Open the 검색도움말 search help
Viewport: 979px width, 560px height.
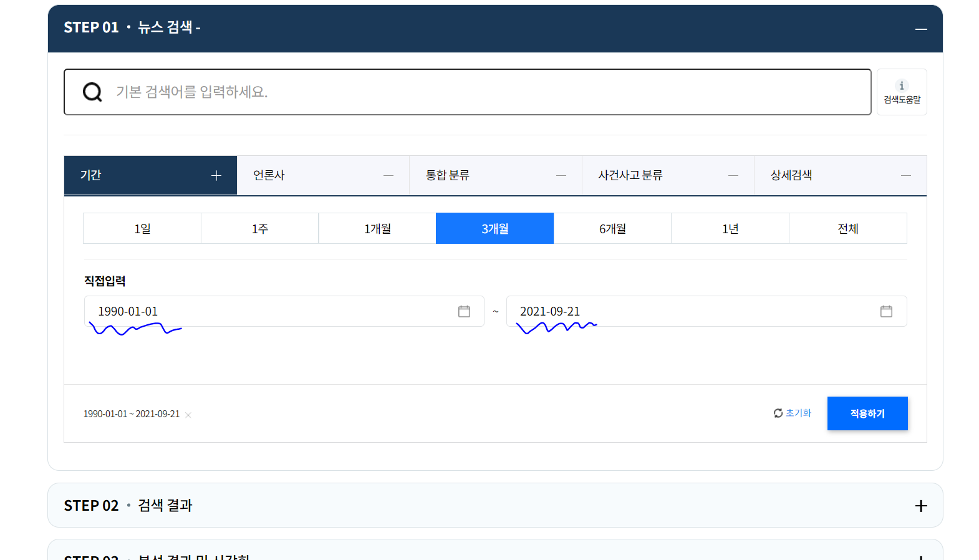[902, 92]
